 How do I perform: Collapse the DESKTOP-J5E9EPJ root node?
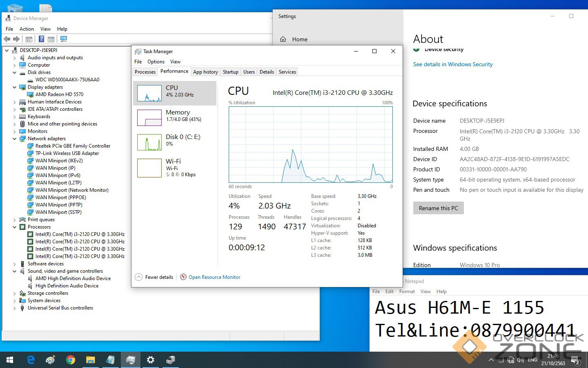(7, 50)
